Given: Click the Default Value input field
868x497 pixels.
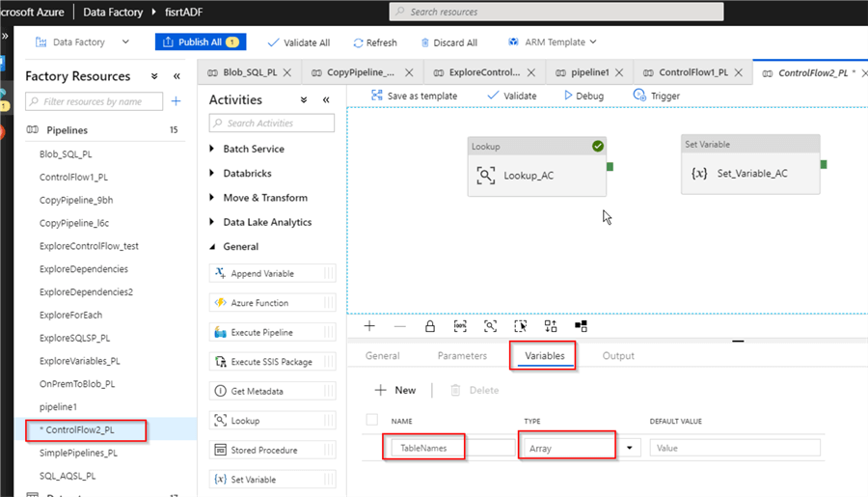Looking at the screenshot, I should coord(735,448).
